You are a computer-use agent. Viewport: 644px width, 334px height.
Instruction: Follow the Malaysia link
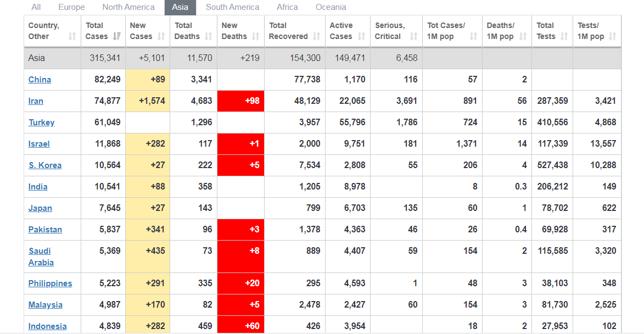pos(46,305)
